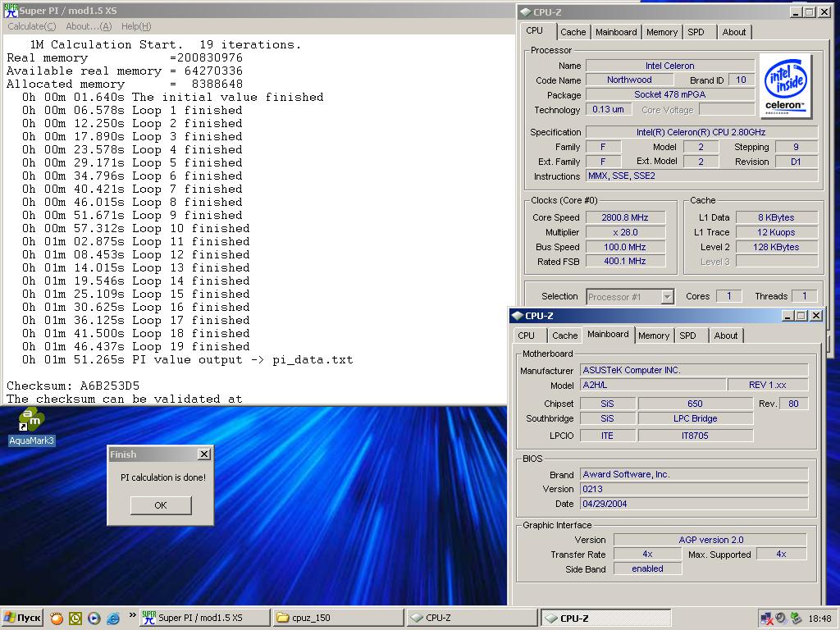Click OK in the Finish dialog

click(161, 505)
